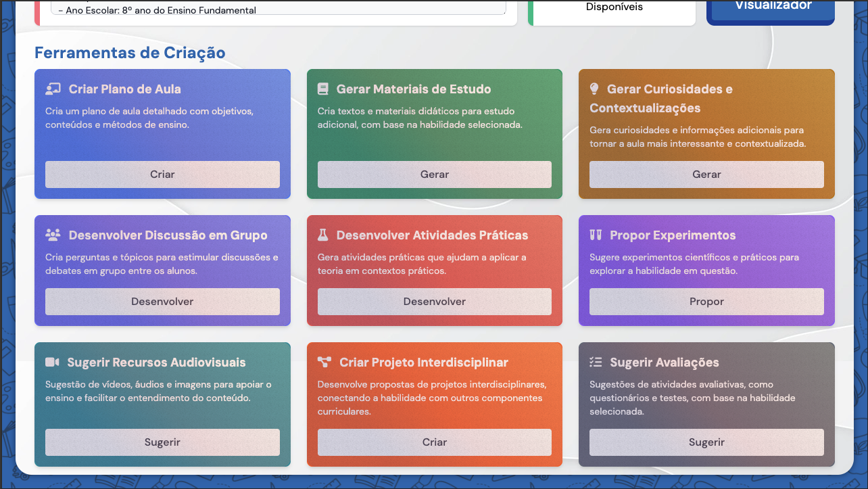Viewport: 868px width, 489px height.
Task: Click the lightbulb icon beside Gerar Curiosidades
Action: 595,89
